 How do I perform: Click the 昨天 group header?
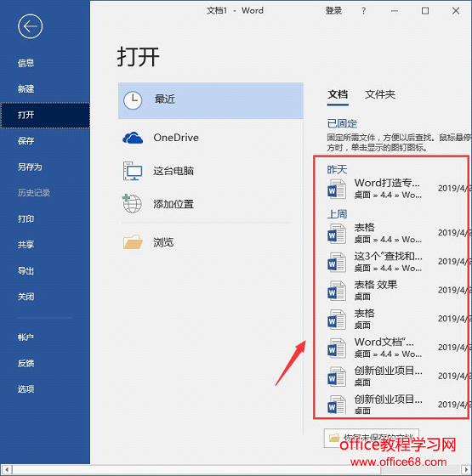[337, 169]
